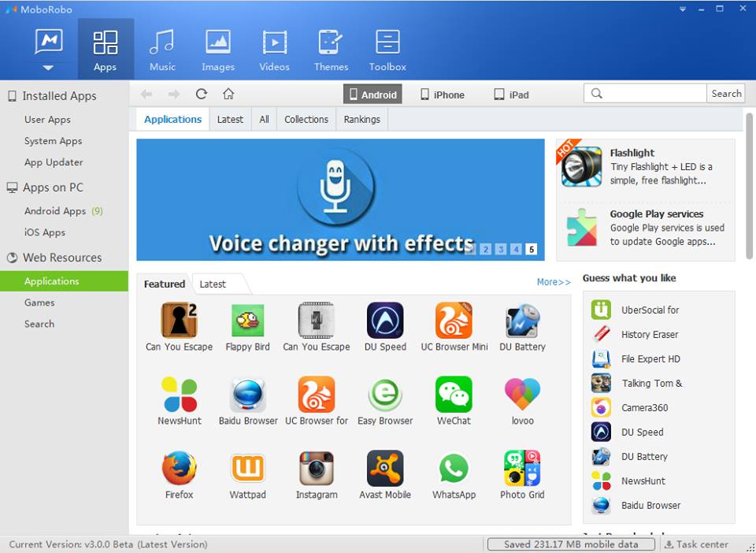Open the Toolbox icon
Viewport: 756px width, 553px height.
(x=387, y=49)
